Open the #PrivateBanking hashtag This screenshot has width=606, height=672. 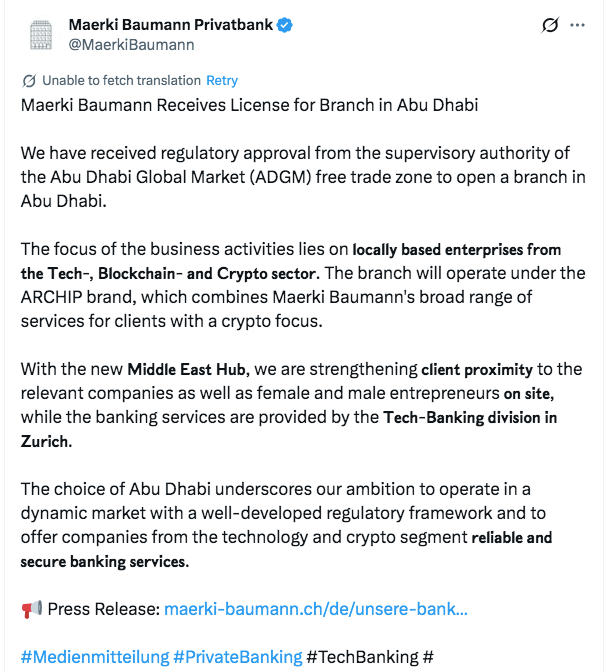click(x=237, y=657)
